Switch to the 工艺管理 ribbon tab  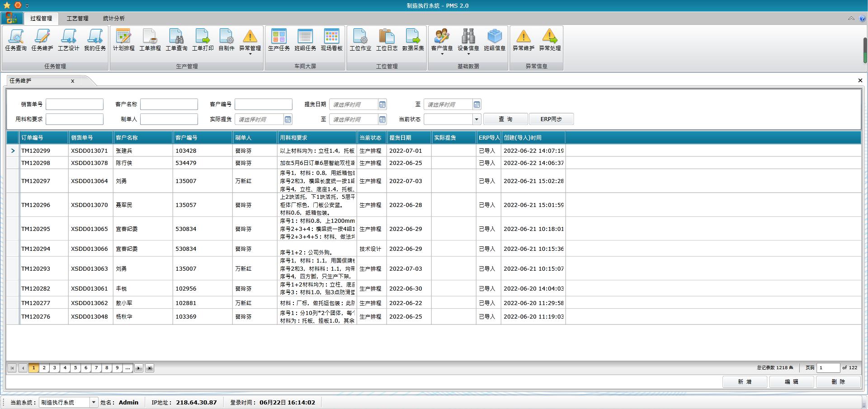click(77, 19)
